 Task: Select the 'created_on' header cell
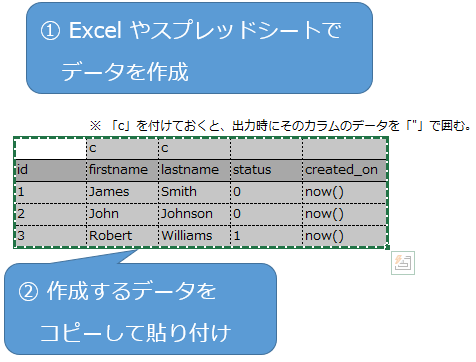click(345, 170)
